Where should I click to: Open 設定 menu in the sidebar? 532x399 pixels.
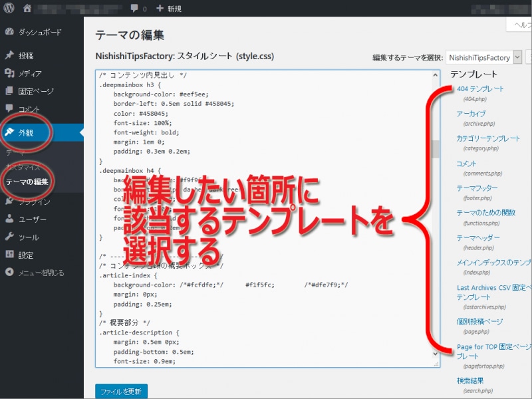tap(26, 255)
